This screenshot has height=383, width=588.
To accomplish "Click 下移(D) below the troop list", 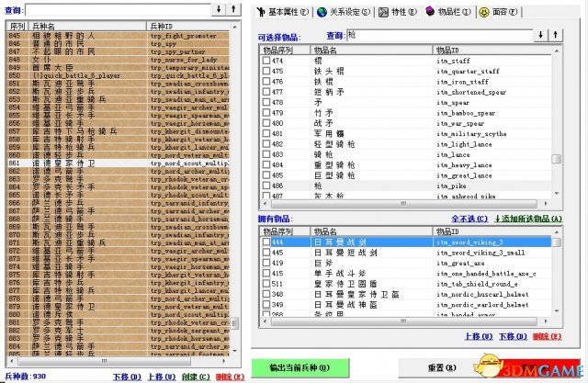I will click(x=127, y=377).
